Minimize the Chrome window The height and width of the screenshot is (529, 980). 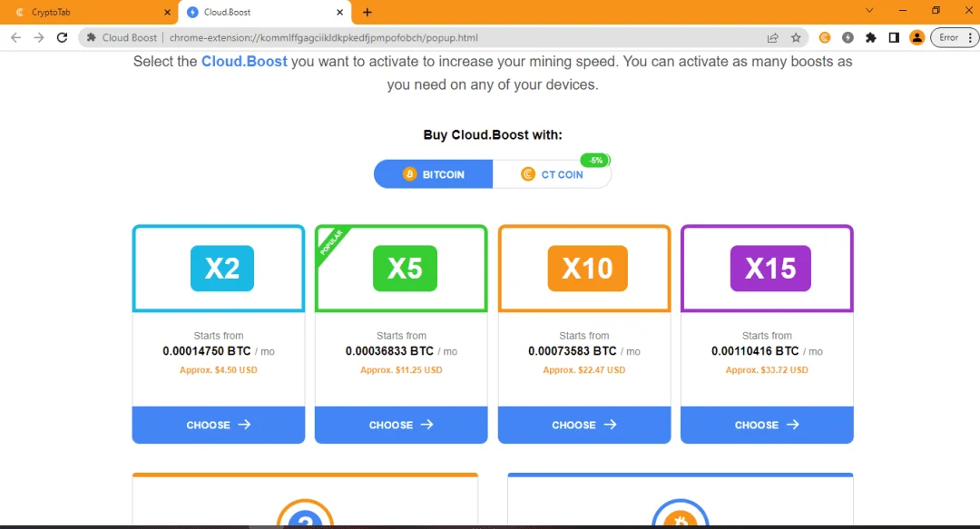903,11
